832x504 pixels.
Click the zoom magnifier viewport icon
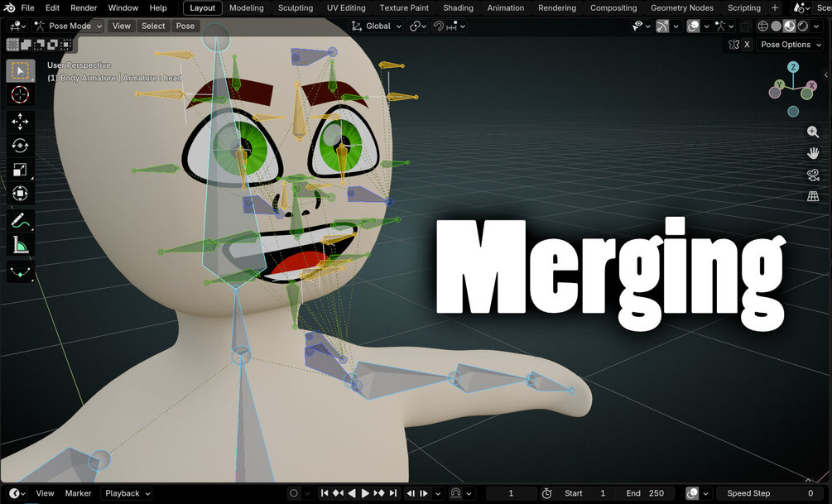click(812, 132)
